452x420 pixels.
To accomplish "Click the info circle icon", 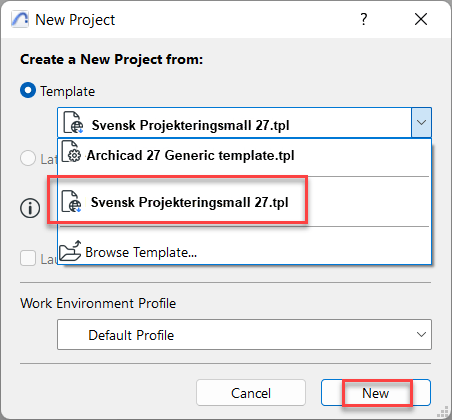I will point(30,208).
